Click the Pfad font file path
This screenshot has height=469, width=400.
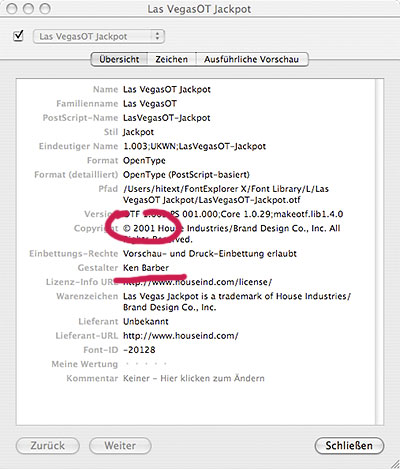[226, 194]
